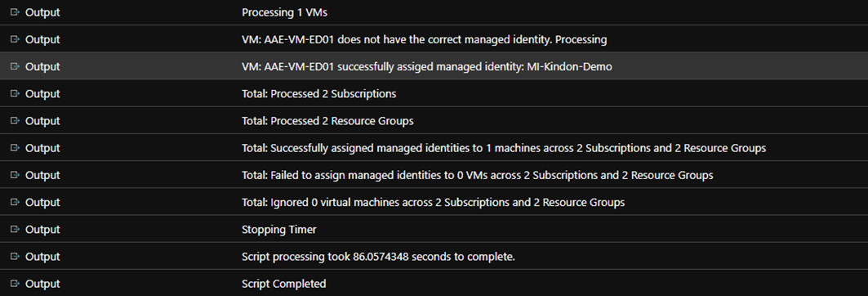Select the highlighted 'MI-Kindon-Demo' assigned identity row
868x296 pixels.
click(434, 66)
